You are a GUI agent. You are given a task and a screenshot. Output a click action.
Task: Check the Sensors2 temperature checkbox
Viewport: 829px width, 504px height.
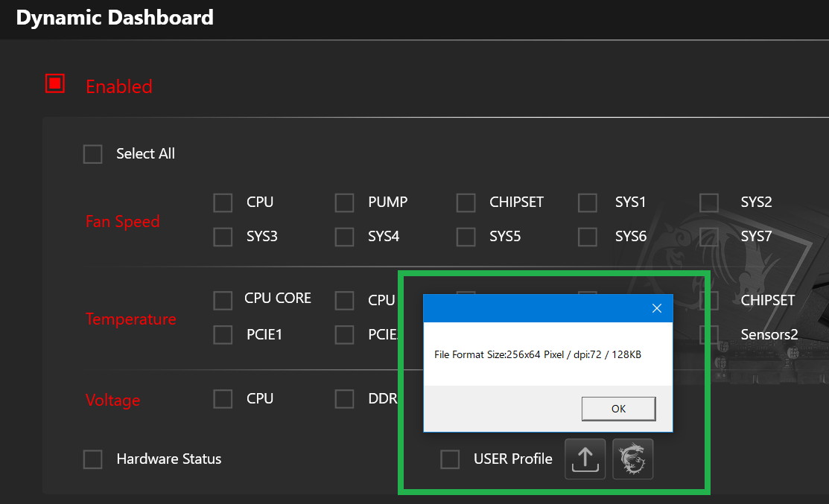click(709, 335)
